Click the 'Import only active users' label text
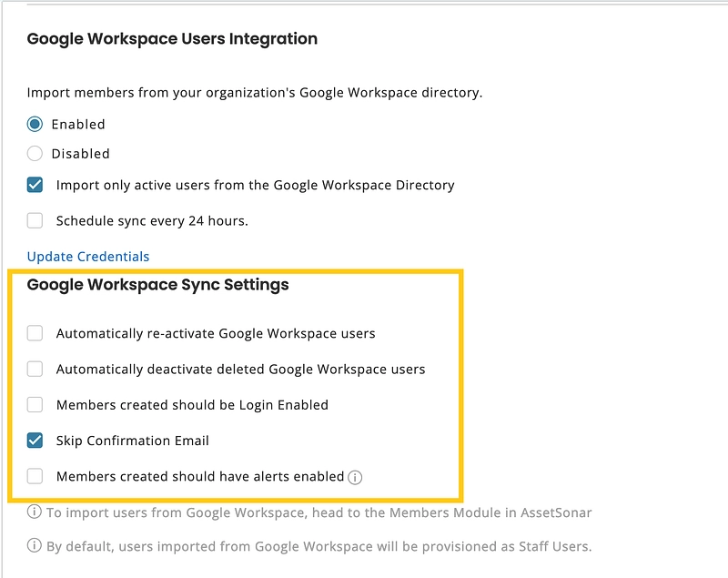Image resolution: width=728 pixels, height=578 pixels. point(255,185)
